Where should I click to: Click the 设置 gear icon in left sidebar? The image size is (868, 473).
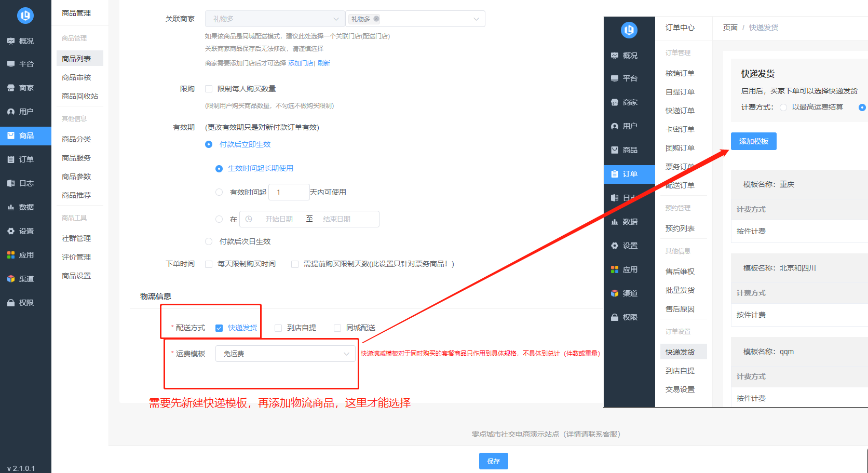point(11,231)
